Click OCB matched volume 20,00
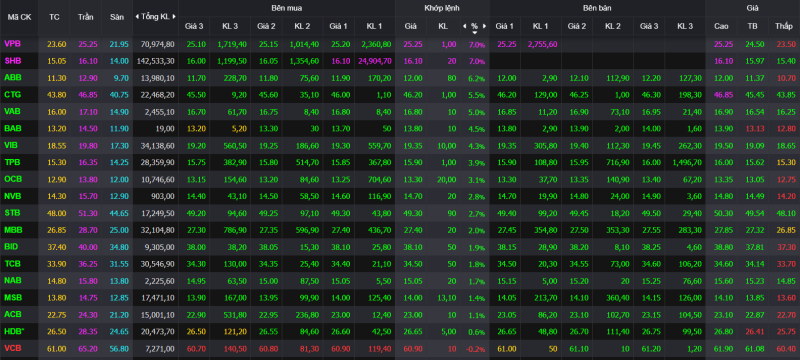Viewport: 800px width, 360px height. 447,179
